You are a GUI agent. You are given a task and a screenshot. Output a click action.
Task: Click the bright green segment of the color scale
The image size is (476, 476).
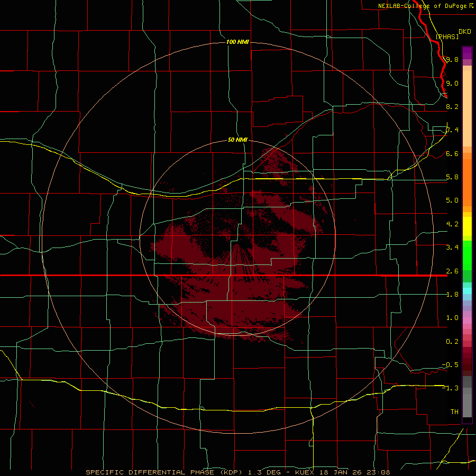click(x=467, y=255)
